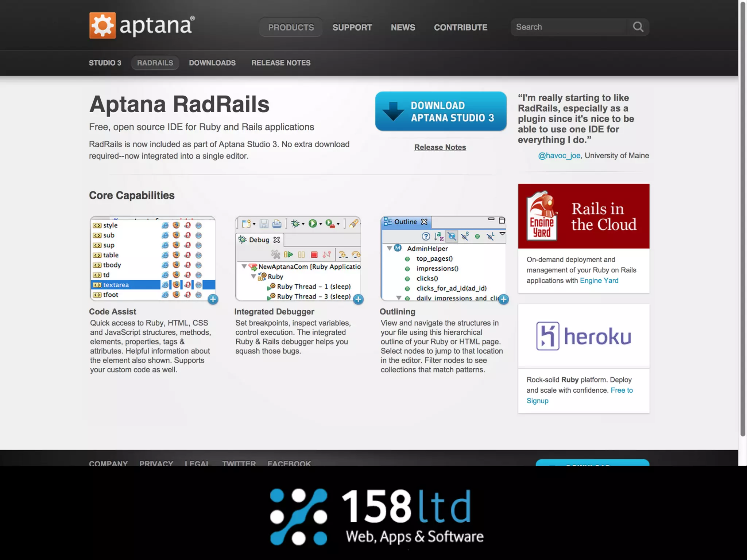Enlarge the Integrated Debugger screenshot plus icon
The image size is (747, 560).
[x=358, y=299]
